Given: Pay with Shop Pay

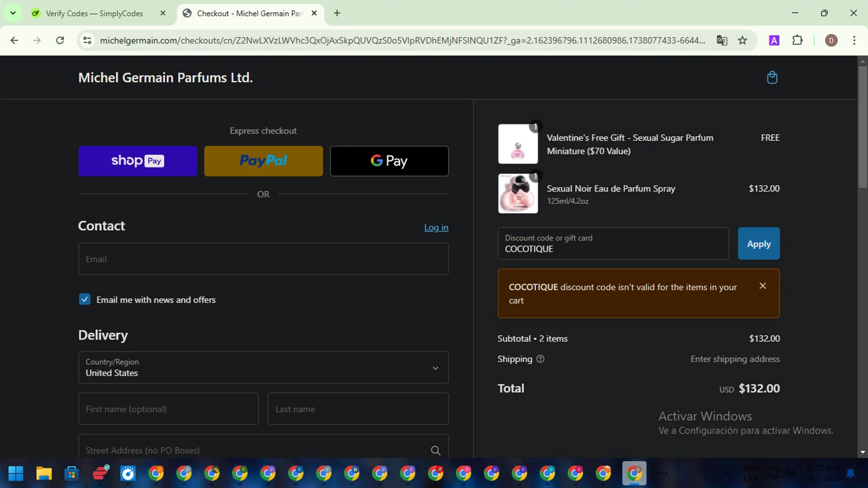Looking at the screenshot, I should [138, 161].
